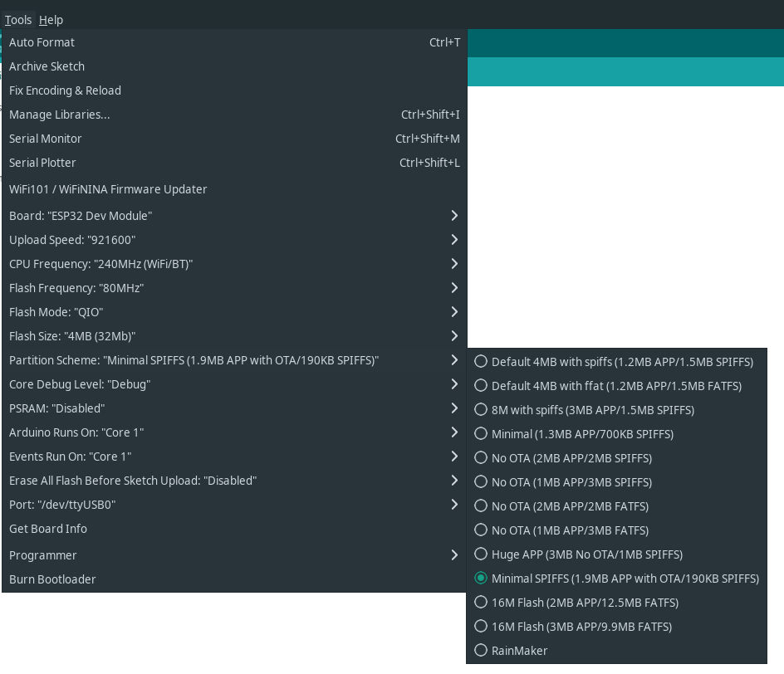
Task: Expand the Flash Frequency "80MHz" submenu
Action: point(234,288)
